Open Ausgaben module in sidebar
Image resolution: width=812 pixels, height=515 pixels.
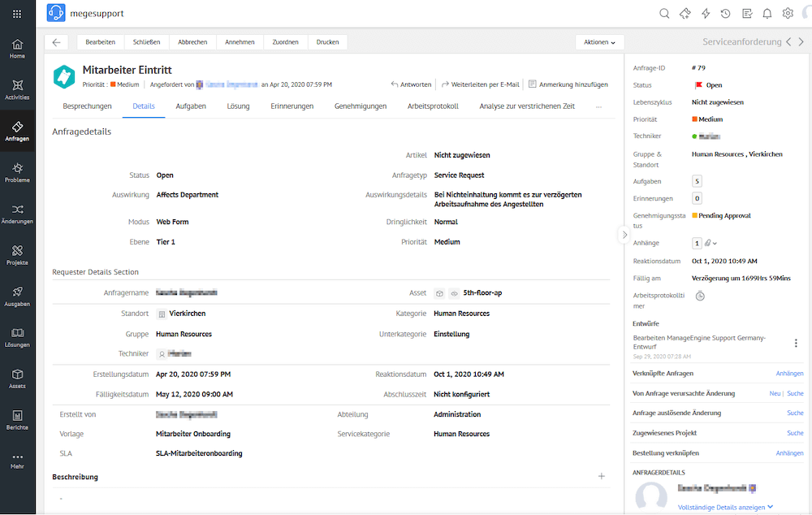17,296
